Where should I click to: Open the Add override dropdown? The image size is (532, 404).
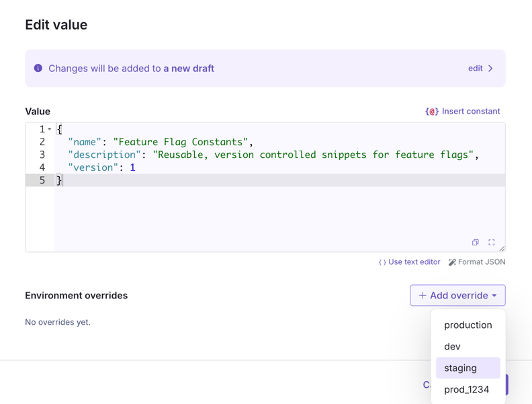457,295
